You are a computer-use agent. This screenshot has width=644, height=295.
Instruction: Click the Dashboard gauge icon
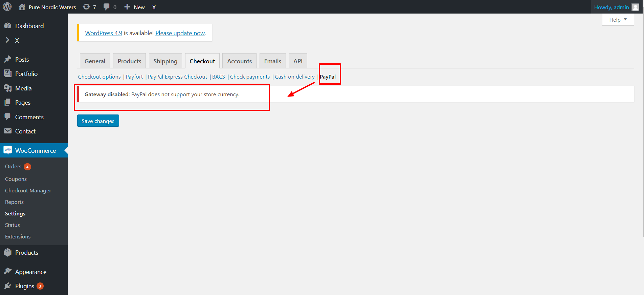pos(7,26)
